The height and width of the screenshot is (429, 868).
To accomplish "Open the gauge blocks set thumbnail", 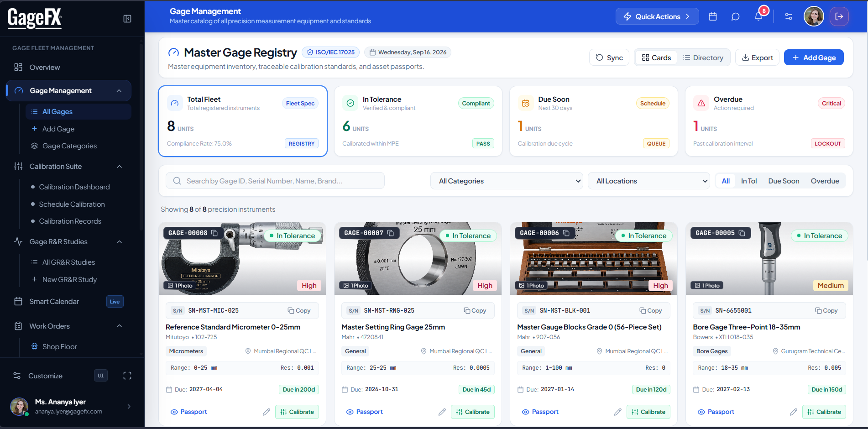I will 594,258.
